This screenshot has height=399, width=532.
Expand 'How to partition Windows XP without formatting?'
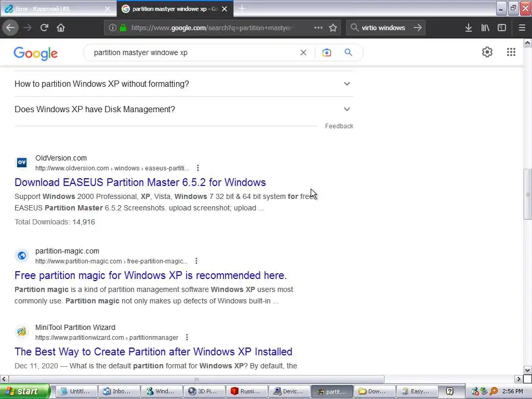(184, 84)
